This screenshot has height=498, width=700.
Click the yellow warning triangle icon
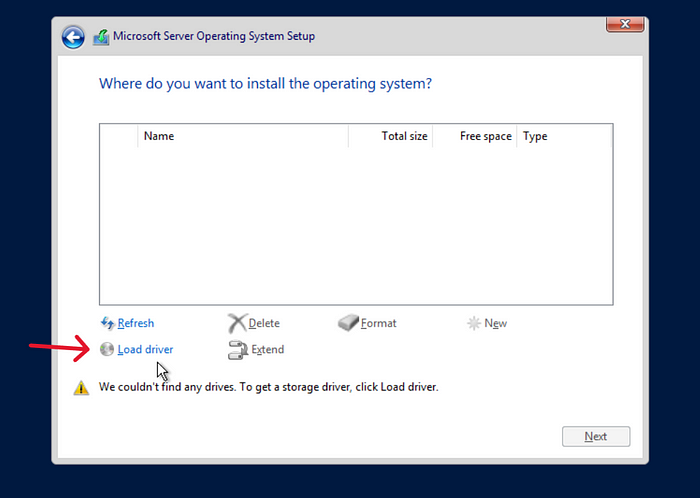tap(81, 388)
